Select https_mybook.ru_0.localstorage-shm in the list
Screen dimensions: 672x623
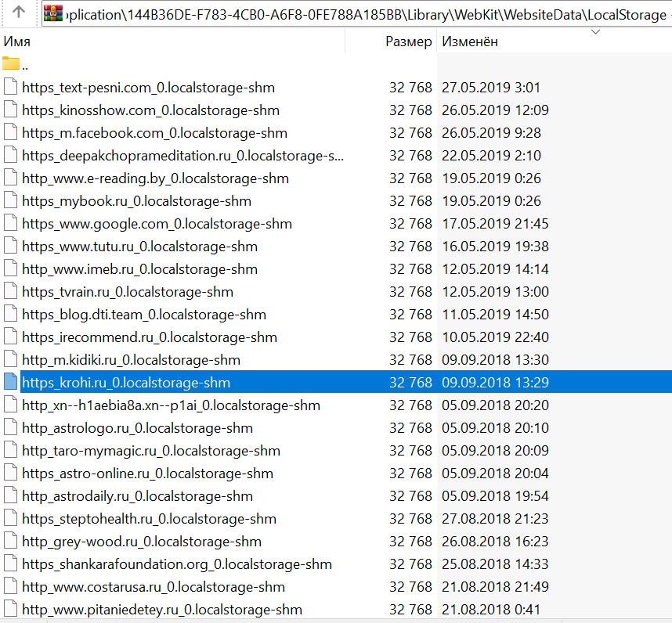136,201
